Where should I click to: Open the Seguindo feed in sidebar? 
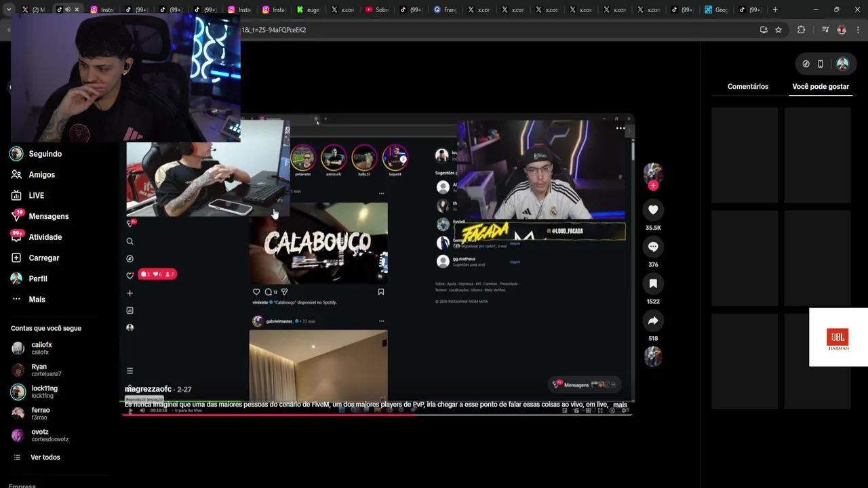(x=36, y=154)
